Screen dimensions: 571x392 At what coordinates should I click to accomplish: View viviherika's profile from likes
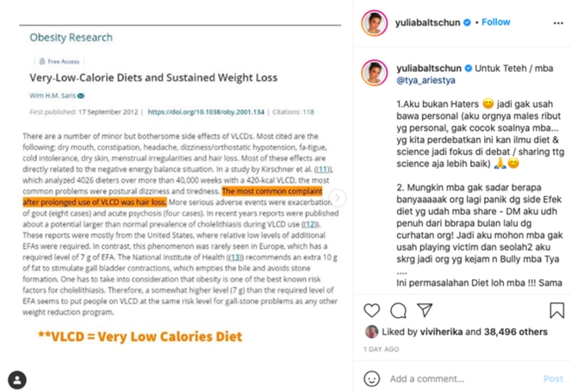click(441, 332)
